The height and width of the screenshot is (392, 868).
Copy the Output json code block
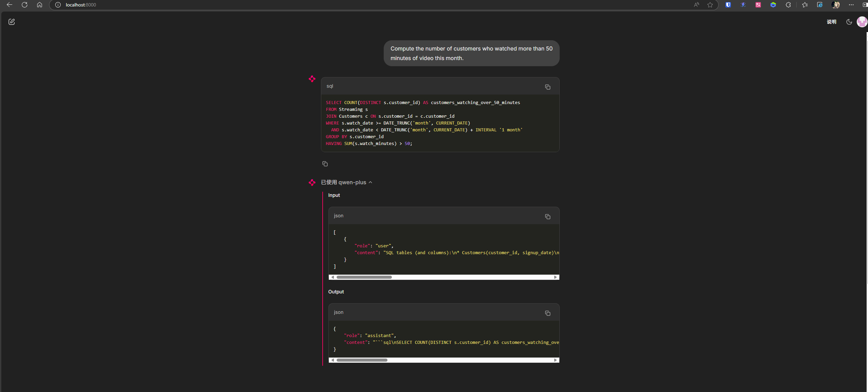(x=547, y=313)
